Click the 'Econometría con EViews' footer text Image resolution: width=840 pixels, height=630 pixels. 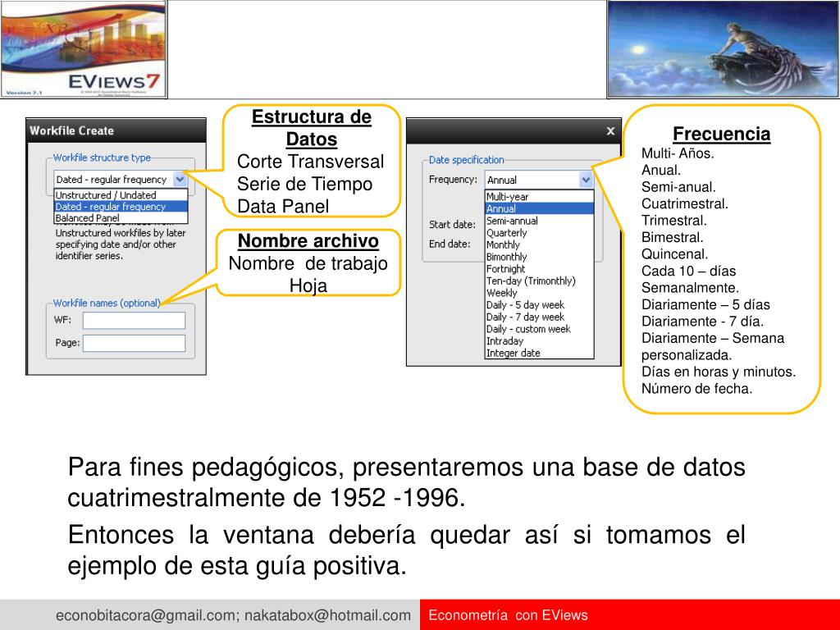click(x=508, y=615)
